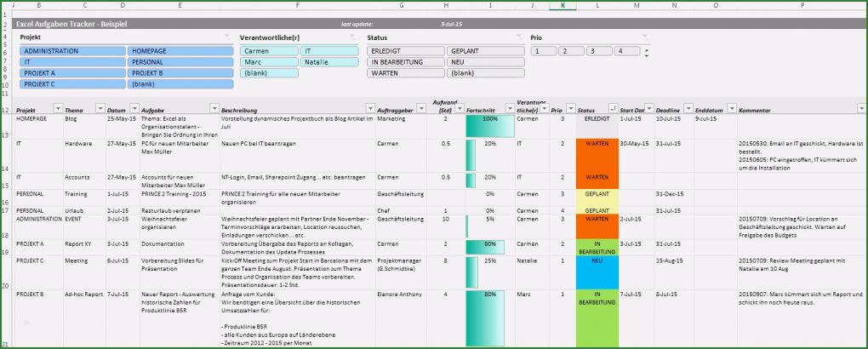Toggle PROJEKT A slicer item
The image size is (868, 349).
[x=72, y=73]
